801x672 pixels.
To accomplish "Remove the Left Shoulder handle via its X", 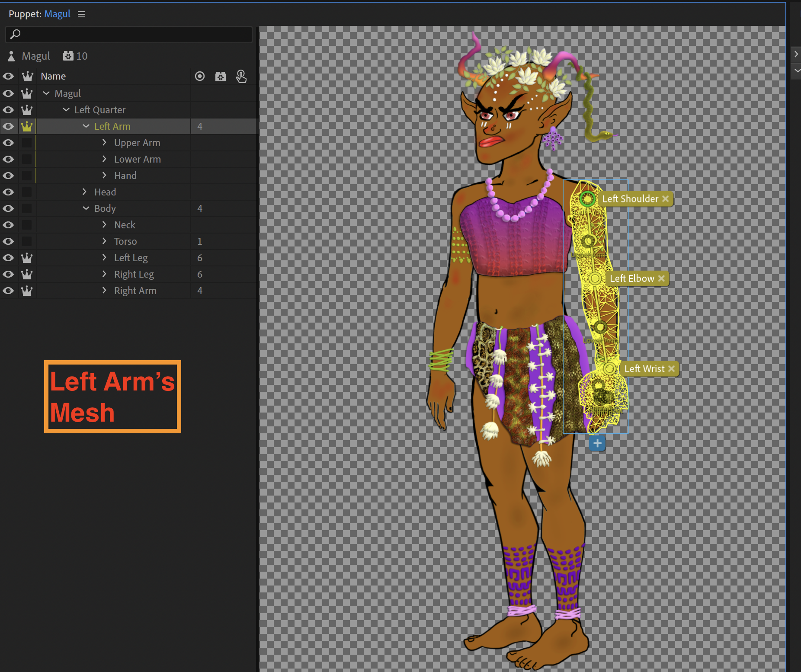I will 666,199.
